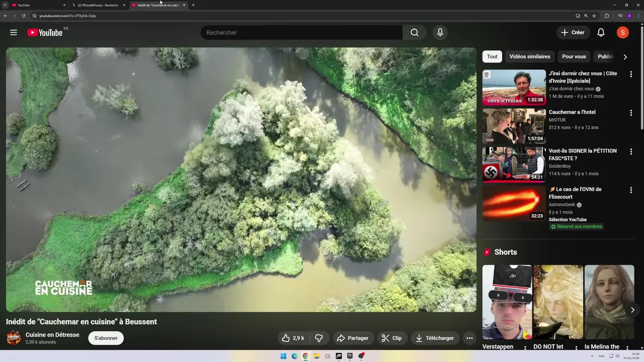The width and height of the screenshot is (644, 362).
Task: Reload the page
Action: (x=23, y=16)
